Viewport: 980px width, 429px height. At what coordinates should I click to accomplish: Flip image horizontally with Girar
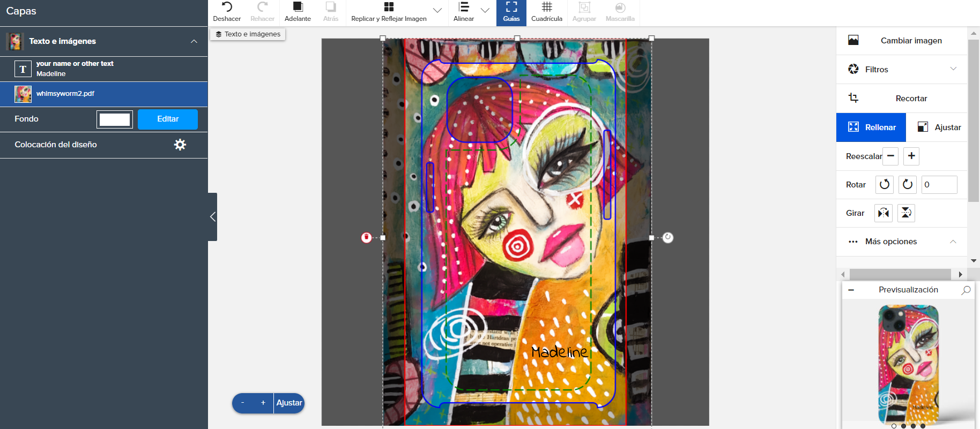pos(884,213)
